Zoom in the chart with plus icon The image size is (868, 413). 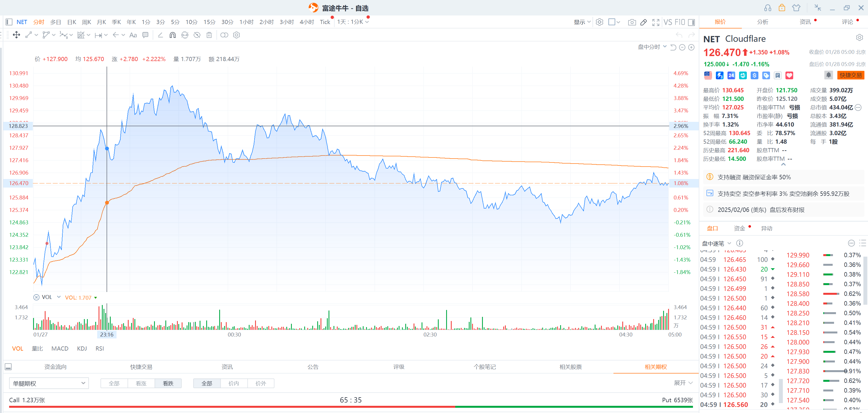691,48
